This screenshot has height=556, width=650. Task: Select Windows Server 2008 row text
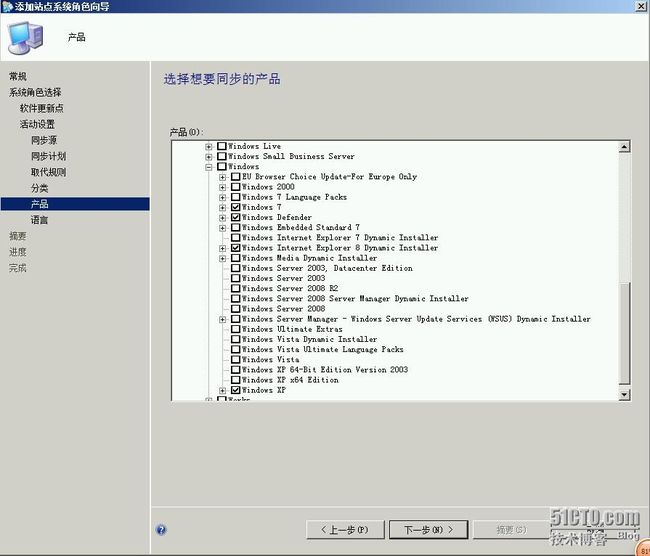(284, 308)
